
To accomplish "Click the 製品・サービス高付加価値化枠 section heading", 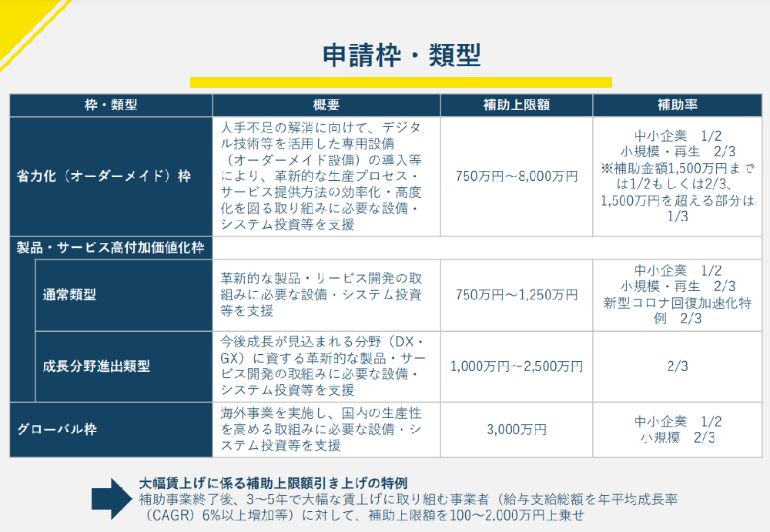I will point(111,248).
